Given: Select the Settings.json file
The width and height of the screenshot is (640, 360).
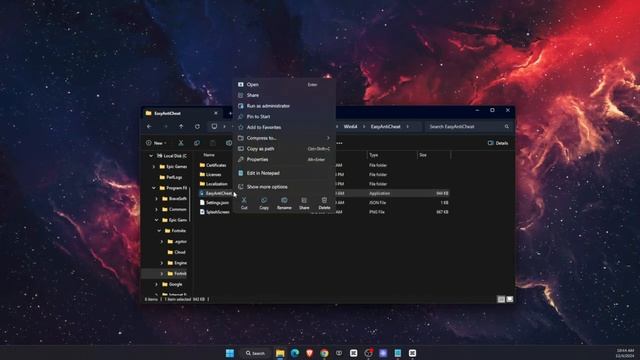Looking at the screenshot, I should (x=214, y=202).
